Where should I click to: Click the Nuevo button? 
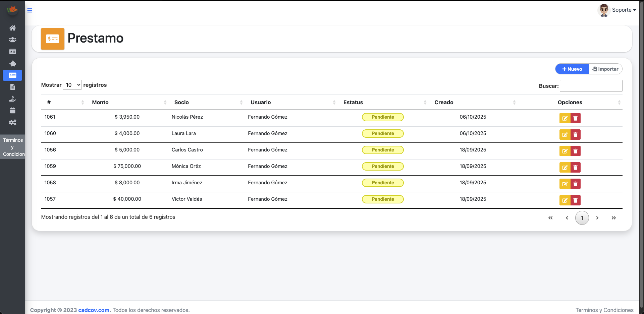tap(572, 69)
